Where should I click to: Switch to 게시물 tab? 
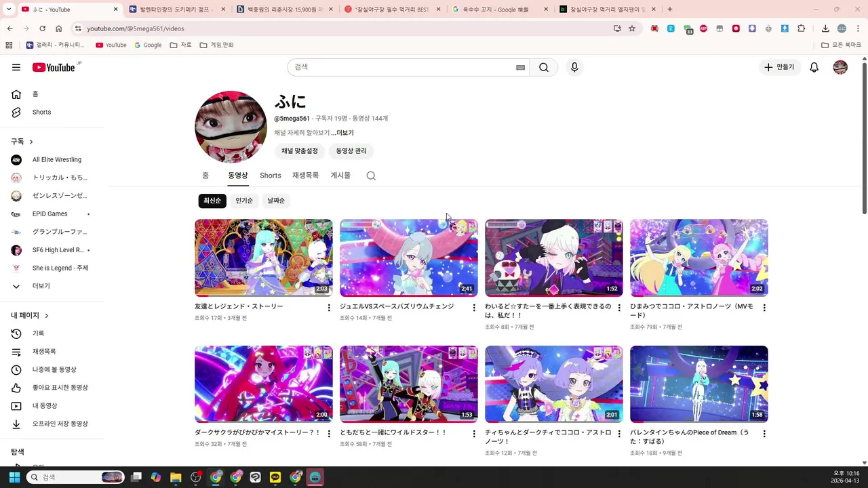[340, 176]
